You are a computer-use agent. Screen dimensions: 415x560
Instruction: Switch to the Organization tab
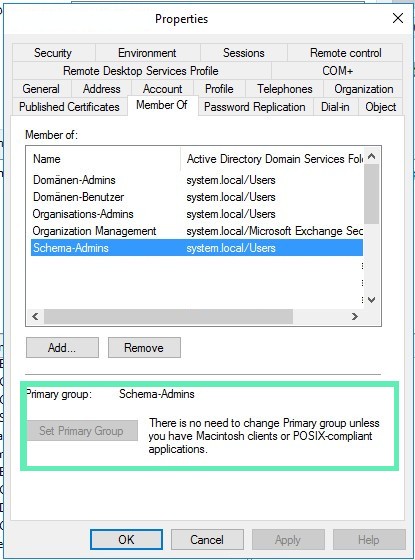pyautogui.click(x=364, y=89)
